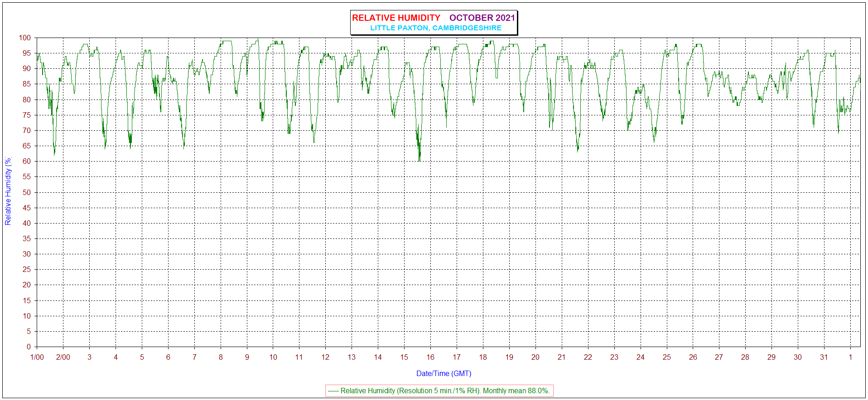Click the y-axis value 45
This screenshot has width=868, height=400.
(x=27, y=208)
